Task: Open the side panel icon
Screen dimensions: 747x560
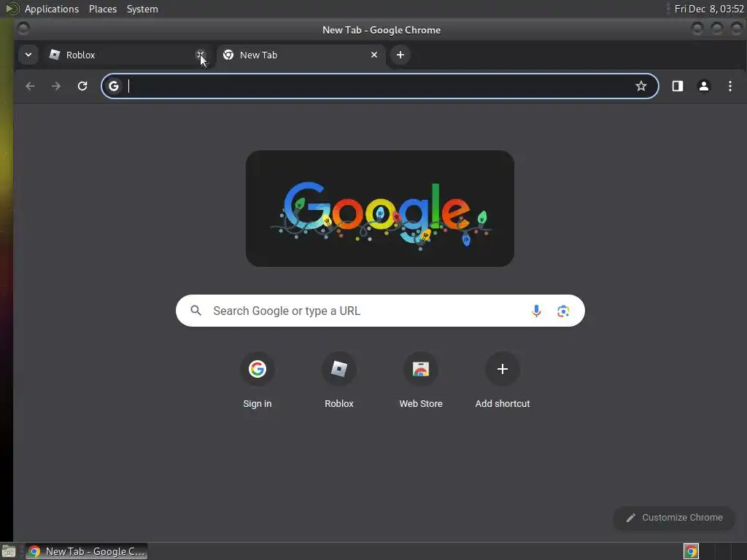Action: [678, 86]
